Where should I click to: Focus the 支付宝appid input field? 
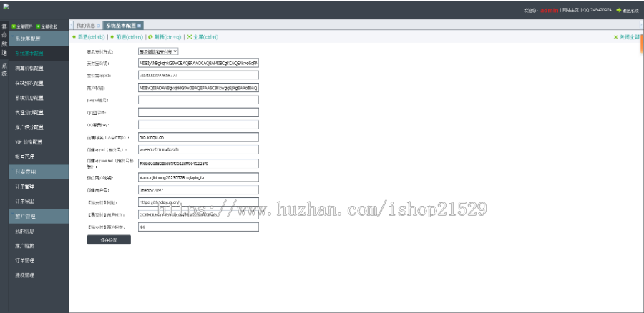point(198,76)
